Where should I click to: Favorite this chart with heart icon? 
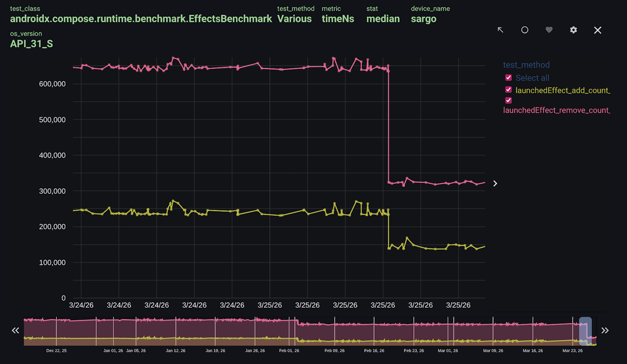click(x=549, y=30)
